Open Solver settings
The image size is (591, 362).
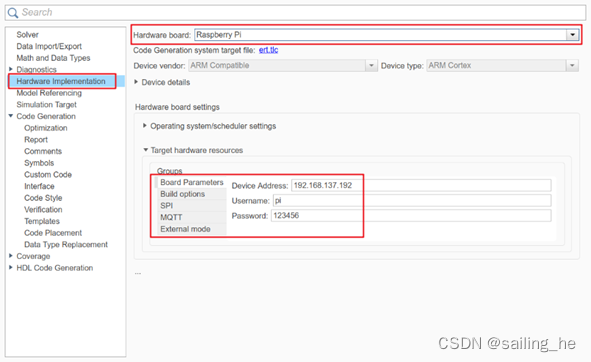pyautogui.click(x=28, y=35)
